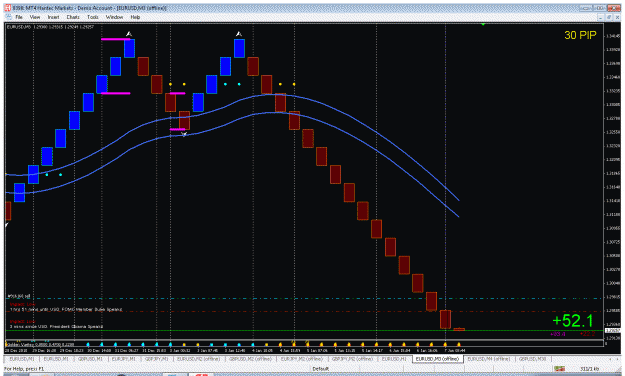This screenshot has width=625, height=376.
Task: Open the Tools menu
Action: 92,17
